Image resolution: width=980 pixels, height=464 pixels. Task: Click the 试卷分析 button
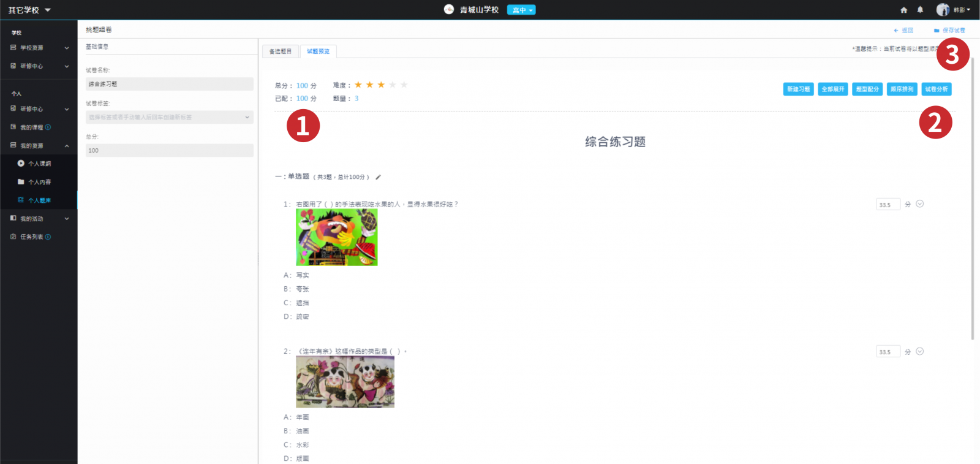(936, 89)
